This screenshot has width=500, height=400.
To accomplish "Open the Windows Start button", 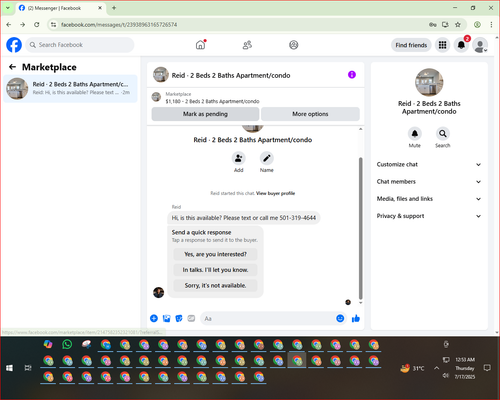I will coord(9,368).
